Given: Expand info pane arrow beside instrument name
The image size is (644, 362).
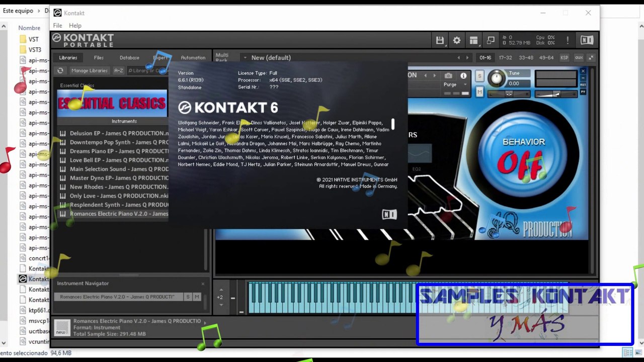Looking at the screenshot, I should [205, 322].
